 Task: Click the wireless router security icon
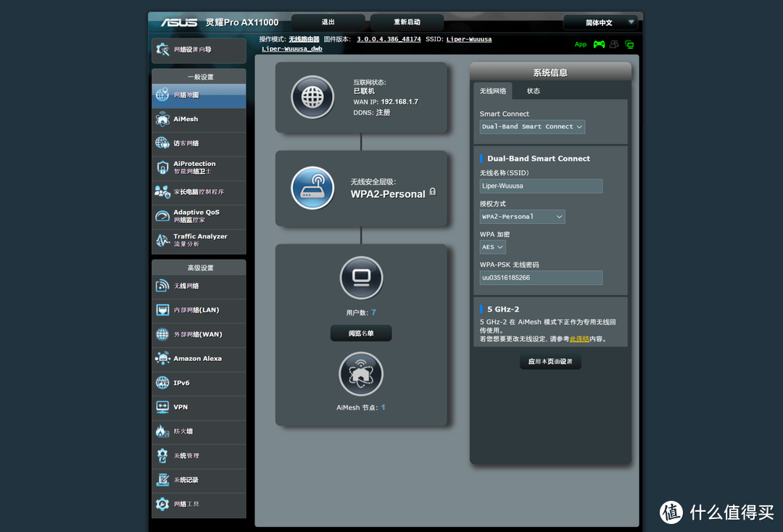[x=312, y=188]
